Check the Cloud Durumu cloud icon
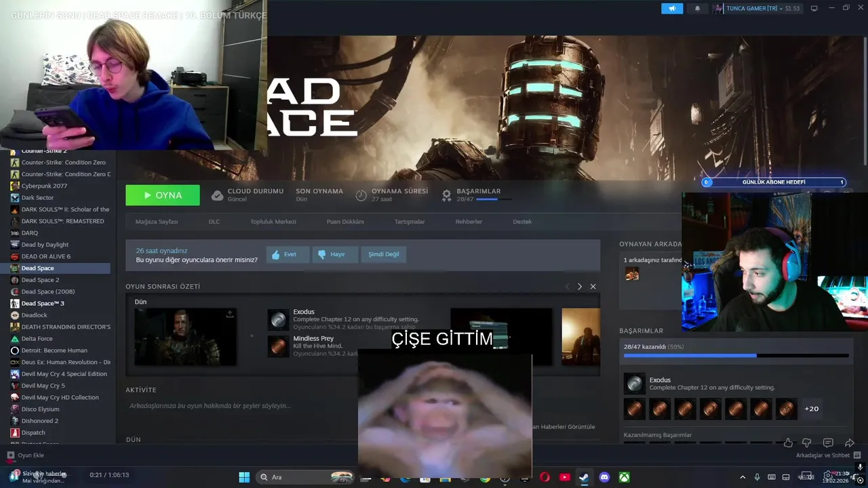 [x=217, y=195]
